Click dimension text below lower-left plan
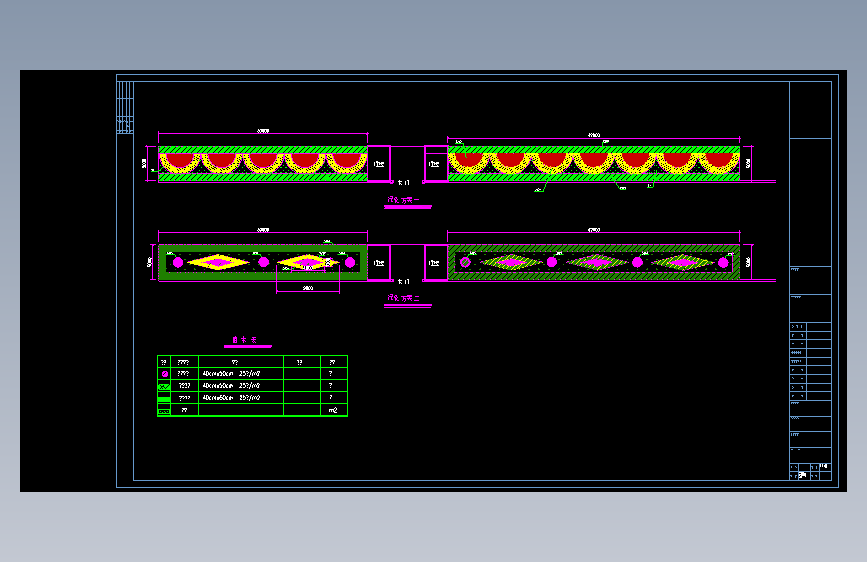This screenshot has width=867, height=562. coord(308,288)
